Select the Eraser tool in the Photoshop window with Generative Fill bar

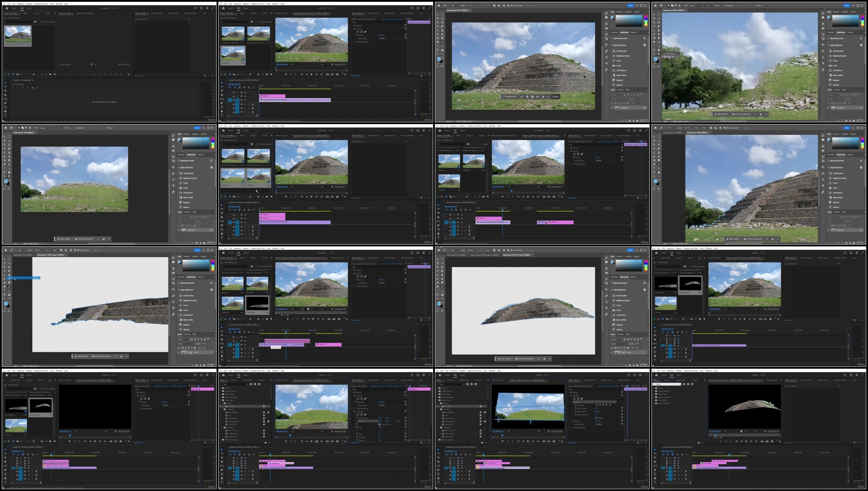click(x=442, y=34)
